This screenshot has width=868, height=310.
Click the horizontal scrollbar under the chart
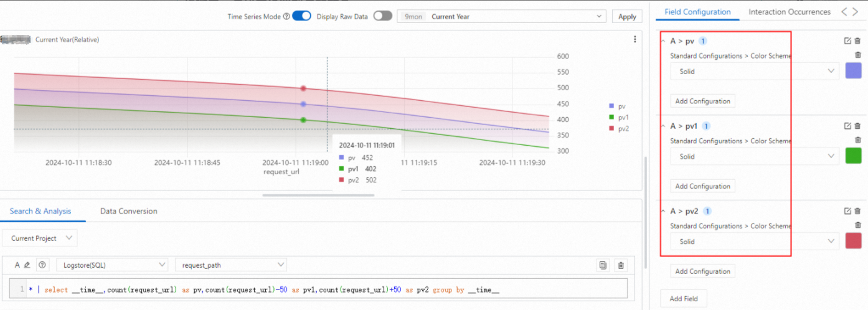pyautogui.click(x=319, y=195)
